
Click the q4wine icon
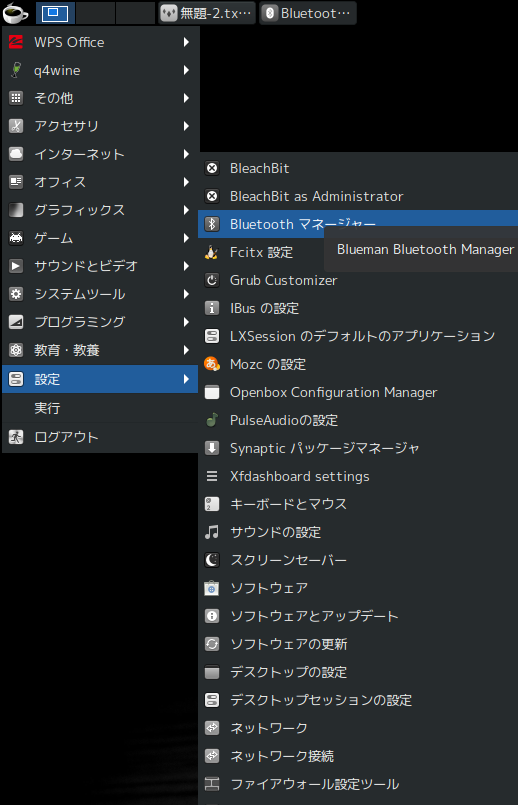(16, 70)
